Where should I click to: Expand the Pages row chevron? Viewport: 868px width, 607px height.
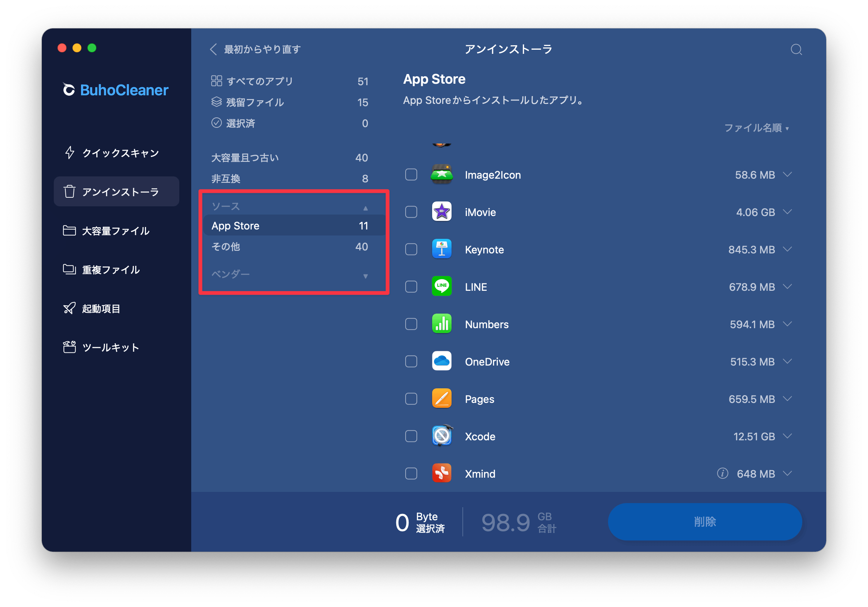pos(787,398)
